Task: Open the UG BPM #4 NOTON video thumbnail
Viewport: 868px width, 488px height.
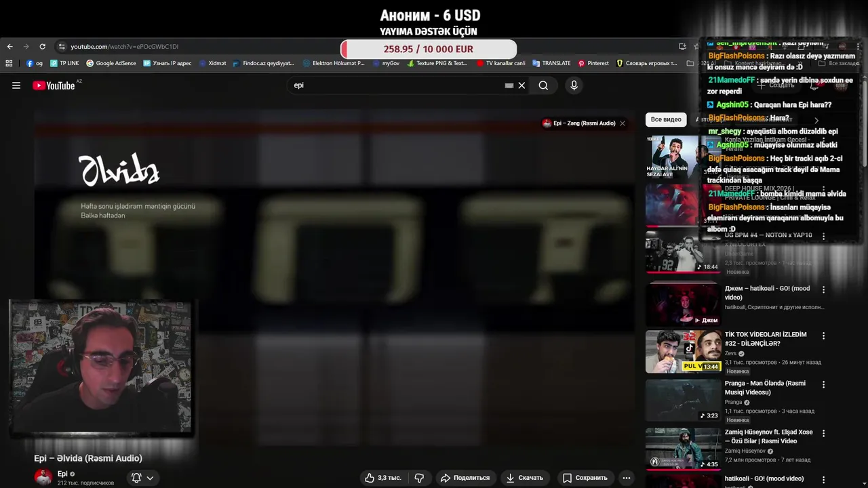Action: pyautogui.click(x=682, y=252)
